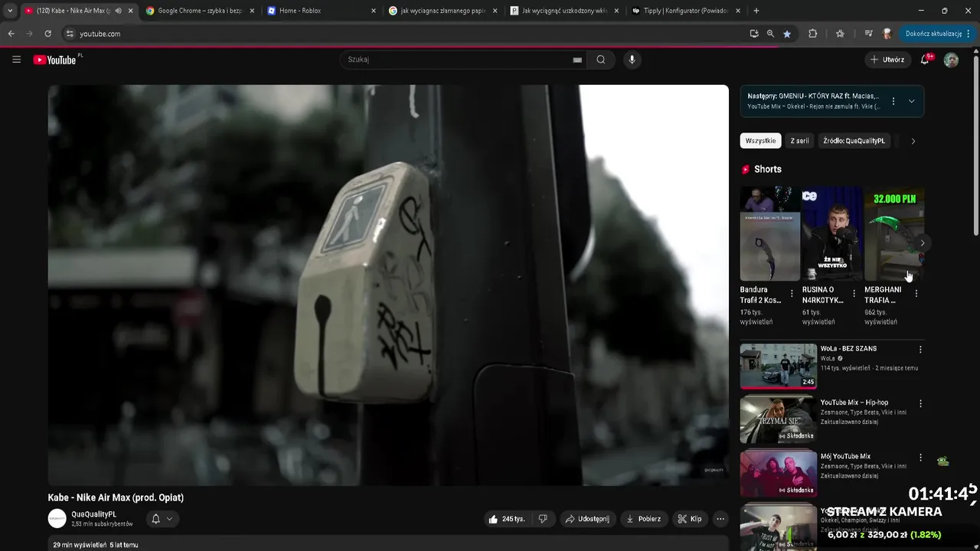Dislike the video
Viewport: 980px width, 551px height.
click(542, 519)
